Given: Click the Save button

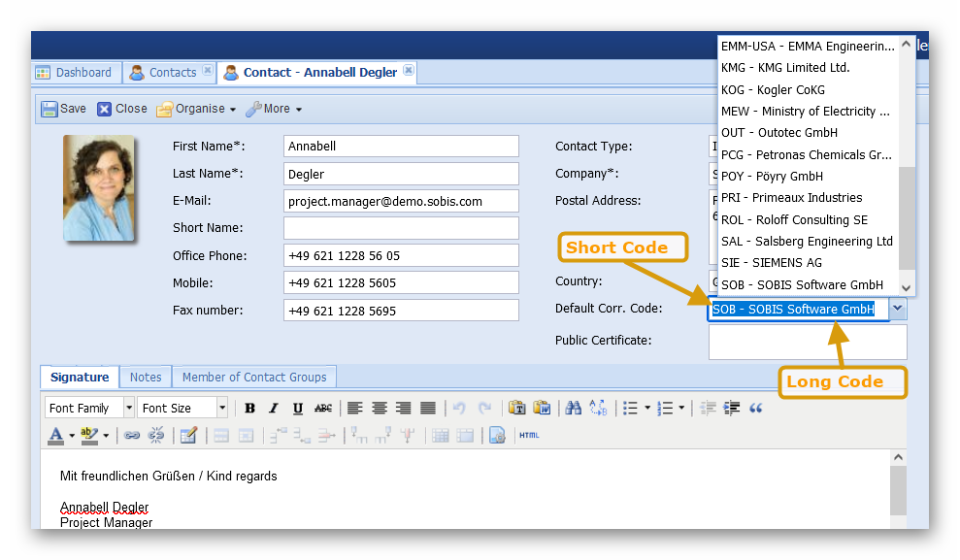Looking at the screenshot, I should 63,109.
